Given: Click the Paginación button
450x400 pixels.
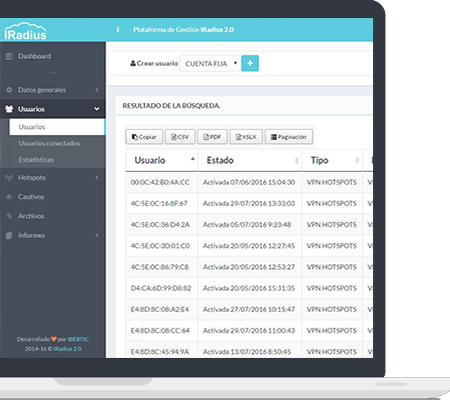Looking at the screenshot, I should pyautogui.click(x=289, y=137).
